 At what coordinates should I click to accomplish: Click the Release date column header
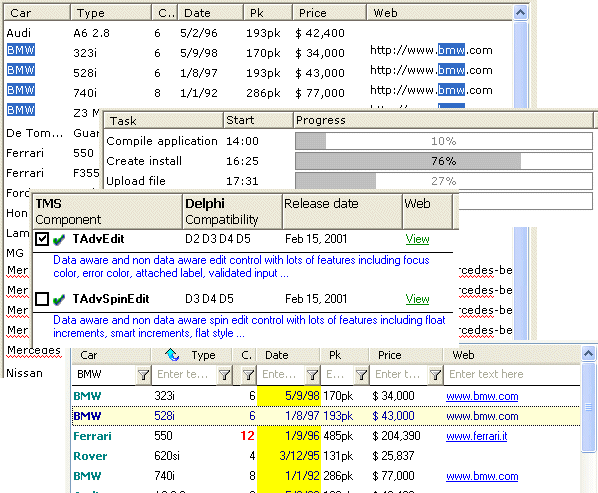[x=342, y=212]
